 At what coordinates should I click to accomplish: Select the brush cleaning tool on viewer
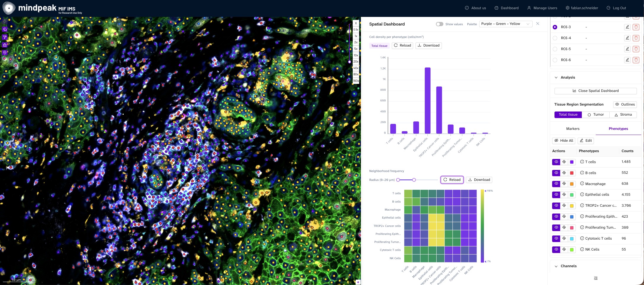pyautogui.click(x=5, y=45)
